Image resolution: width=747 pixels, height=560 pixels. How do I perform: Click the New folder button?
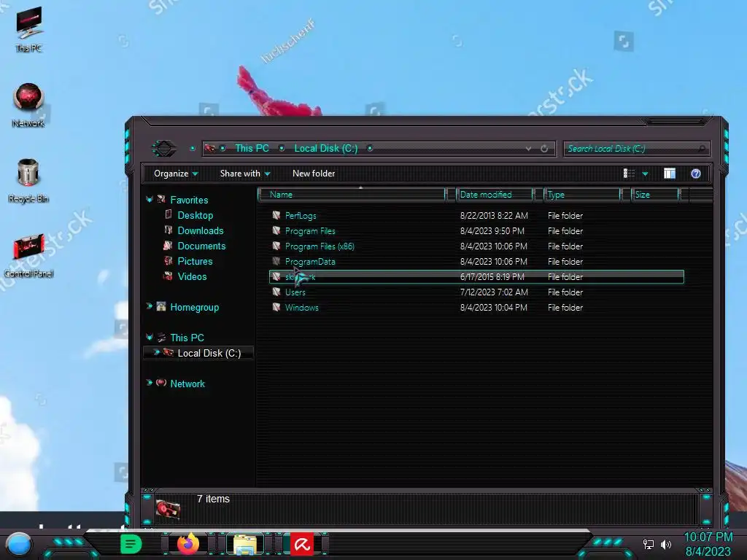[x=314, y=174]
